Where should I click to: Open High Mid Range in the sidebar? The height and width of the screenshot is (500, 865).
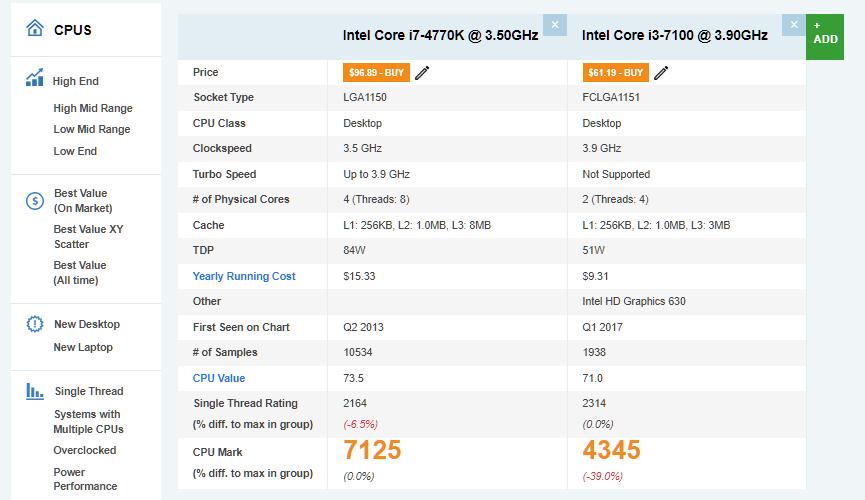[x=93, y=108]
